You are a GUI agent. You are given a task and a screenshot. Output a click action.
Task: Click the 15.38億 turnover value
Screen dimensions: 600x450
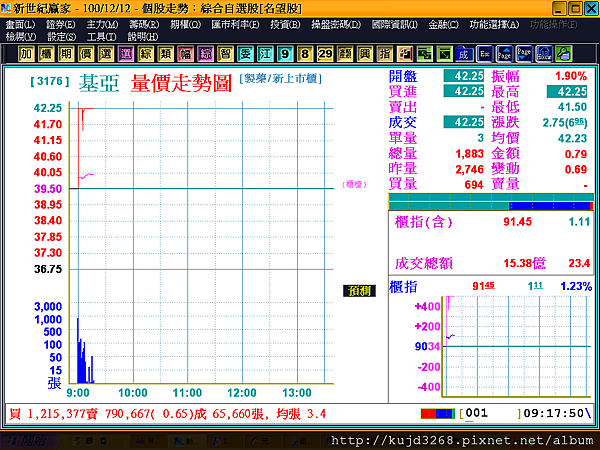[525, 263]
